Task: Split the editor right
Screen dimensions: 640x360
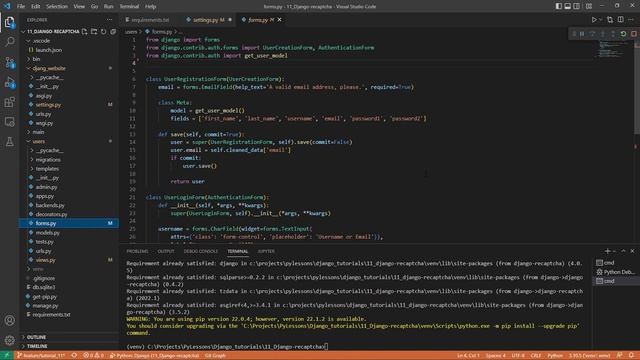Action: coord(620,20)
